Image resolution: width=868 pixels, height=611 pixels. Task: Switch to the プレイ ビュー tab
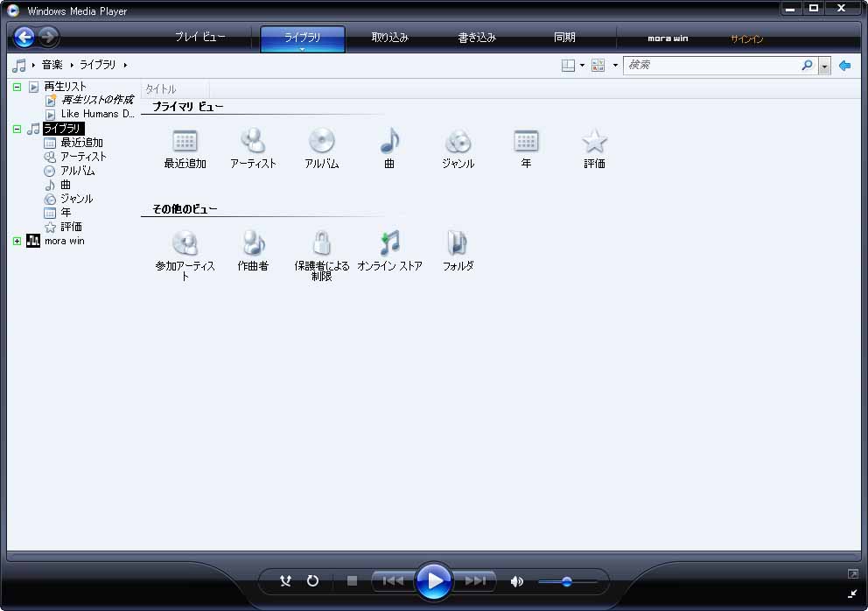[x=200, y=37]
